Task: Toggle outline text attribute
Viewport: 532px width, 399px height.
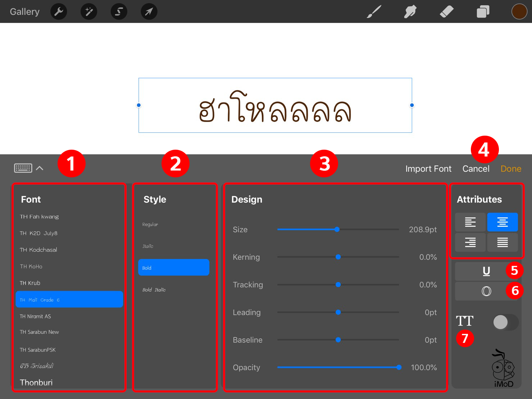Action: pyautogui.click(x=486, y=291)
